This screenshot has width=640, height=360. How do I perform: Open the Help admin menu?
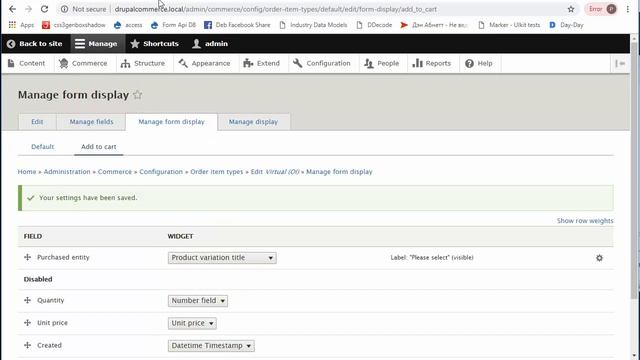(479, 63)
